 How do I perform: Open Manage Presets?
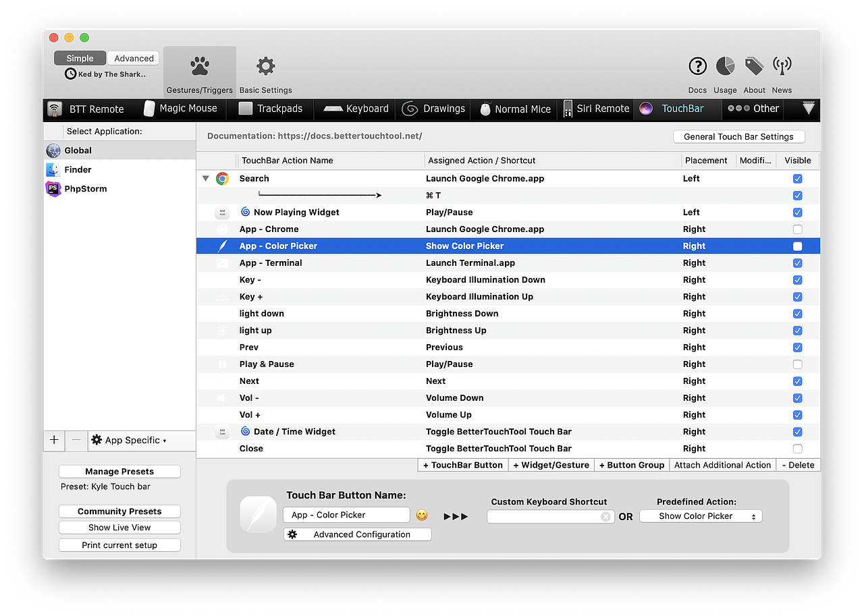click(x=119, y=472)
